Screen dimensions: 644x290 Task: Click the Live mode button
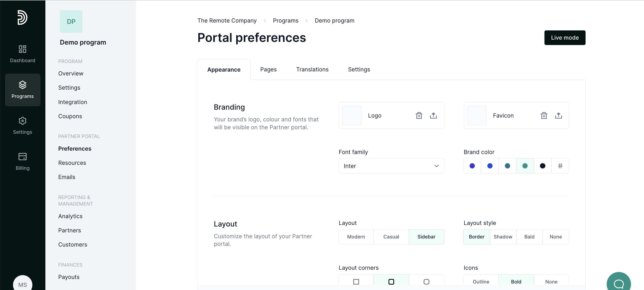pyautogui.click(x=564, y=38)
